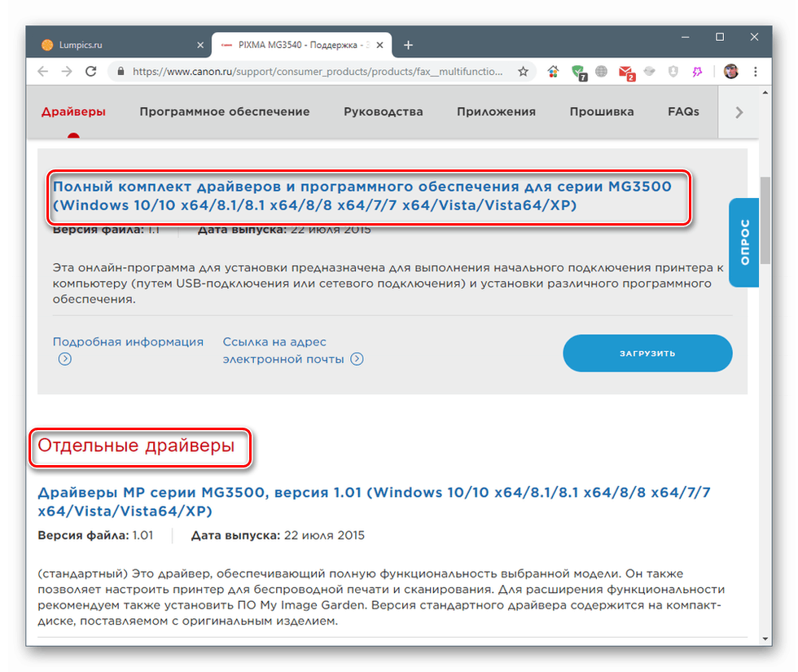Click the gray globe extension icon

coord(601,72)
